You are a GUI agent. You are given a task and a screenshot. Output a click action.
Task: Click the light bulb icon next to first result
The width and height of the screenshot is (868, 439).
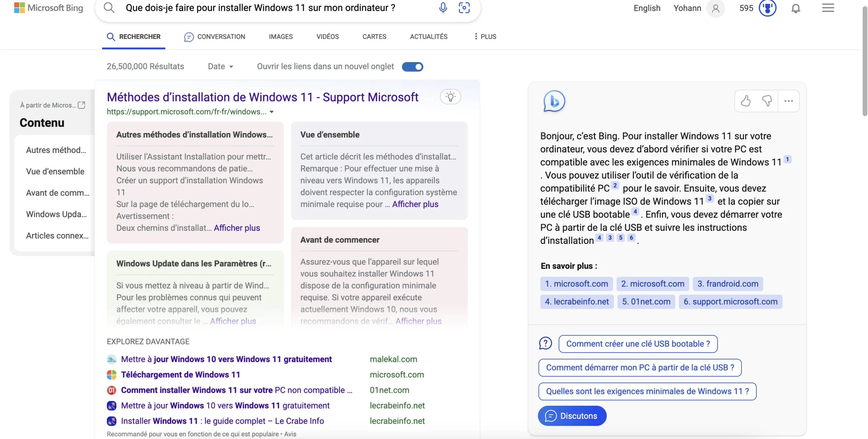point(450,96)
